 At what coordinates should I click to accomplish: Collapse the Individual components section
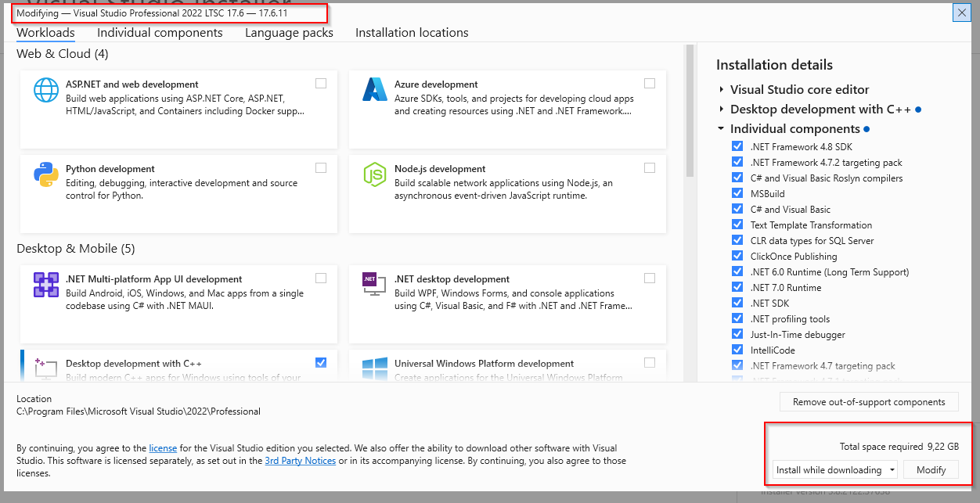pyautogui.click(x=721, y=129)
